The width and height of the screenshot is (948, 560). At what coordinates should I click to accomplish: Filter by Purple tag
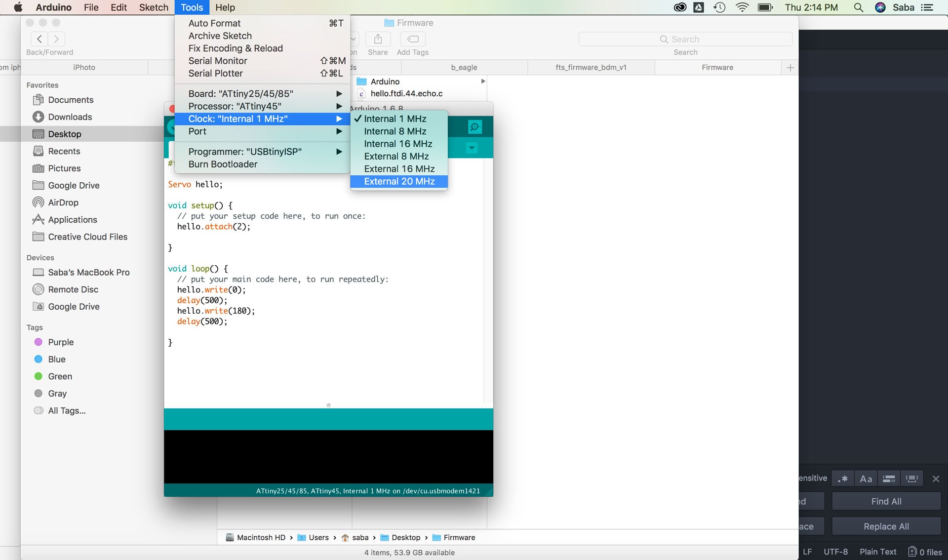[x=61, y=342]
